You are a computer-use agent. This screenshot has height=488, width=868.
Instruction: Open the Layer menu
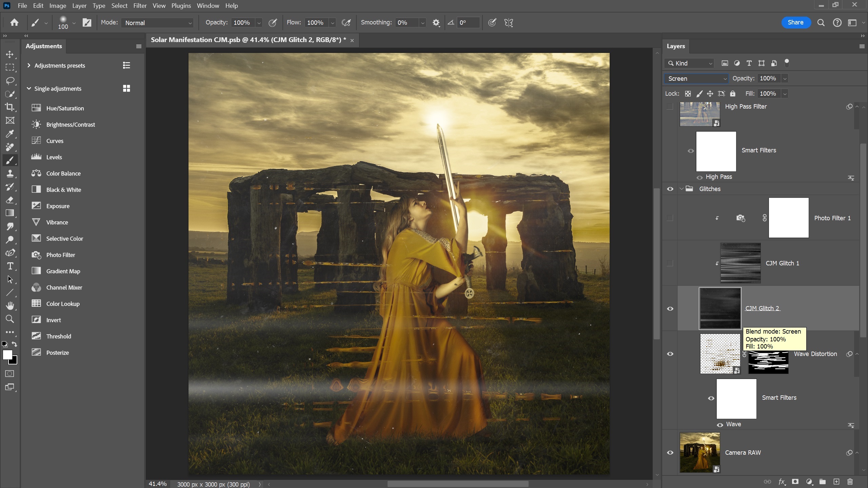79,6
